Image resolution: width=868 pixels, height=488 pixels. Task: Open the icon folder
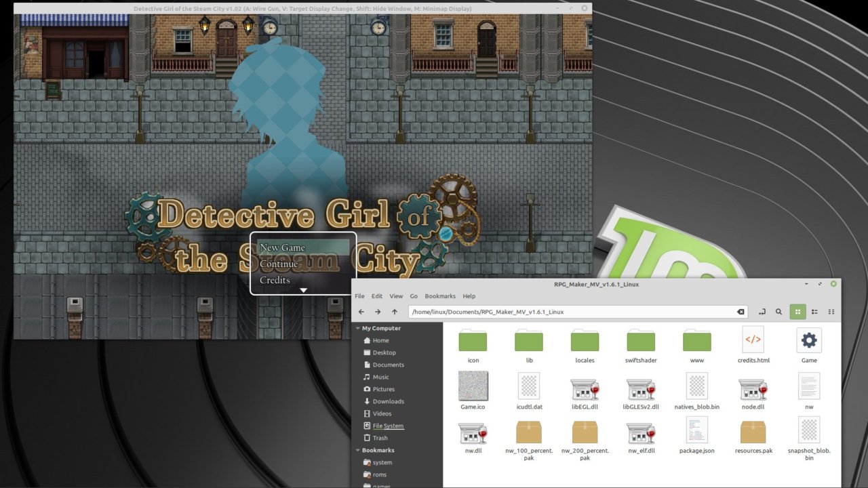click(473, 341)
